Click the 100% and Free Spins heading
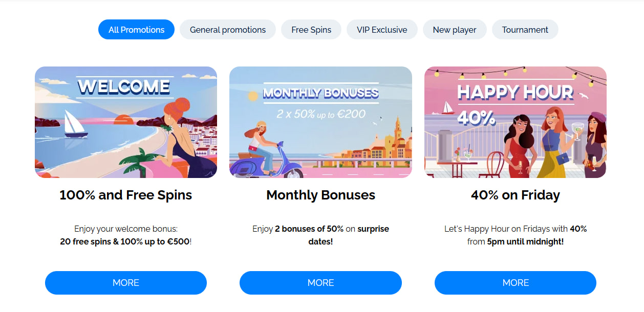This screenshot has width=644, height=312. click(125, 195)
